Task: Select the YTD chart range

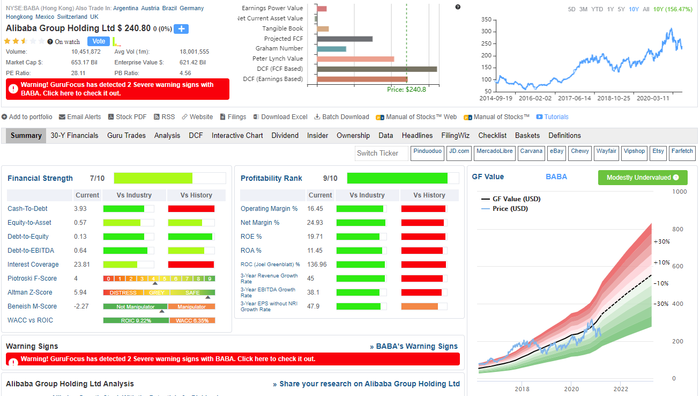Action: [x=597, y=9]
